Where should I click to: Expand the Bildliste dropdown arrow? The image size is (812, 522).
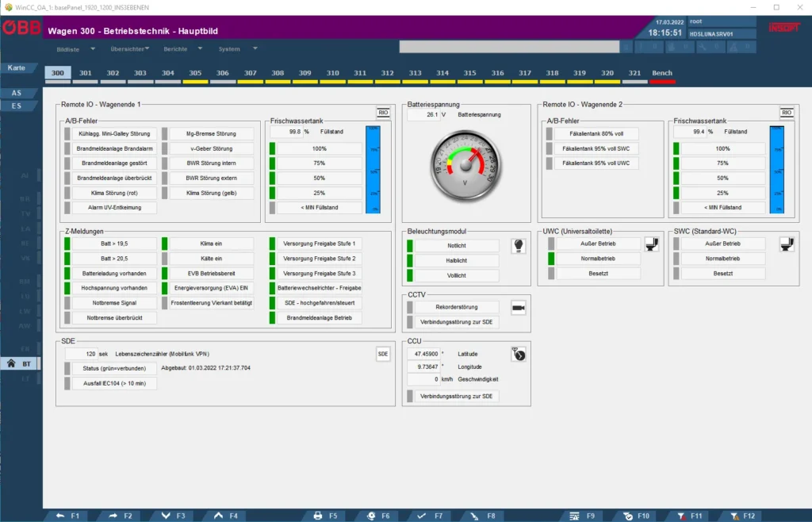93,48
